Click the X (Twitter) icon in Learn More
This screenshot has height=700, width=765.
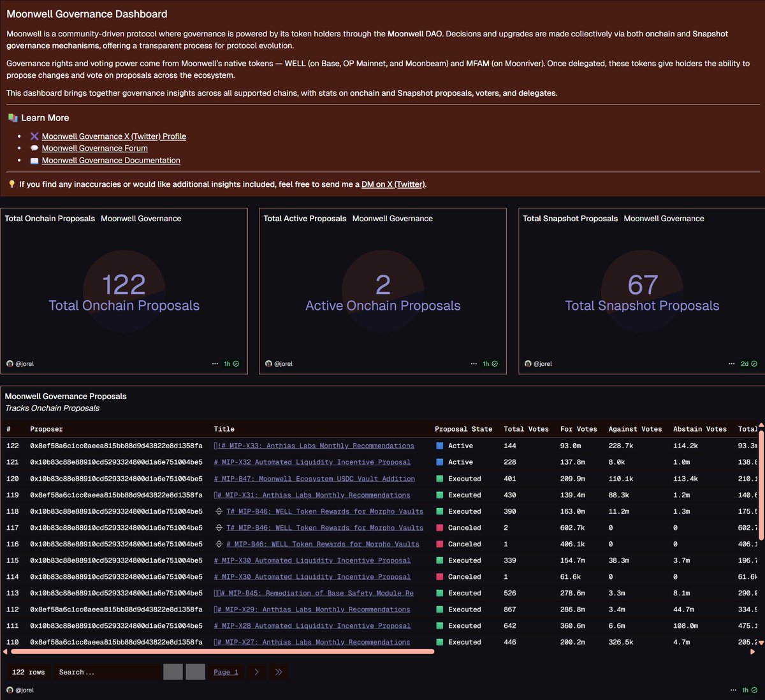pos(34,136)
